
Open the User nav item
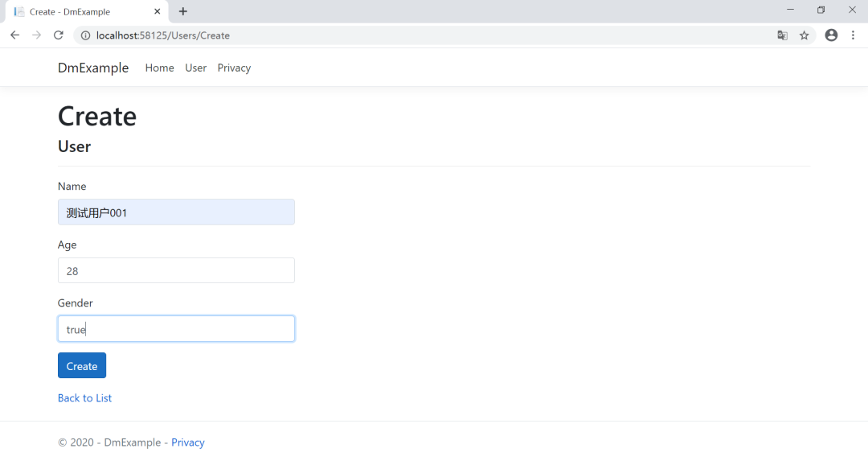196,68
